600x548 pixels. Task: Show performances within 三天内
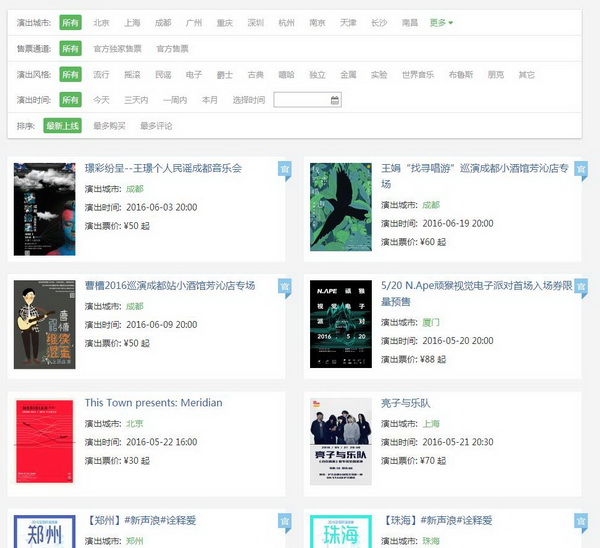tap(136, 100)
